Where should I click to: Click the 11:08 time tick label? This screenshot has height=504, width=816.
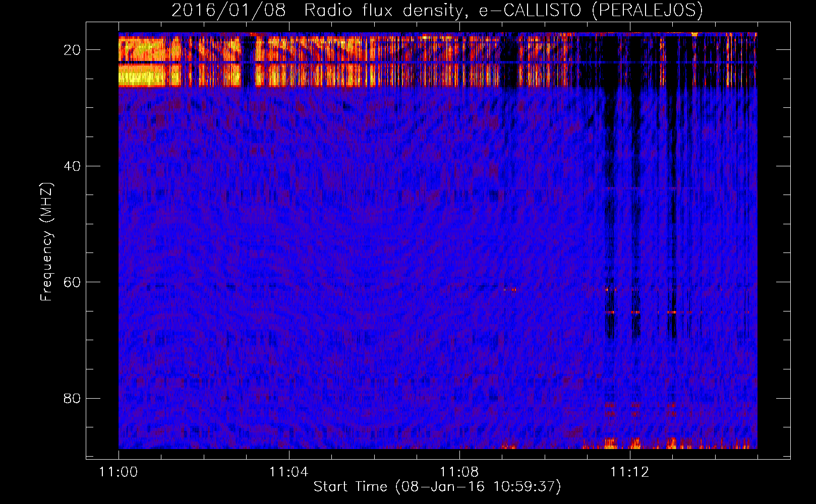(x=459, y=472)
